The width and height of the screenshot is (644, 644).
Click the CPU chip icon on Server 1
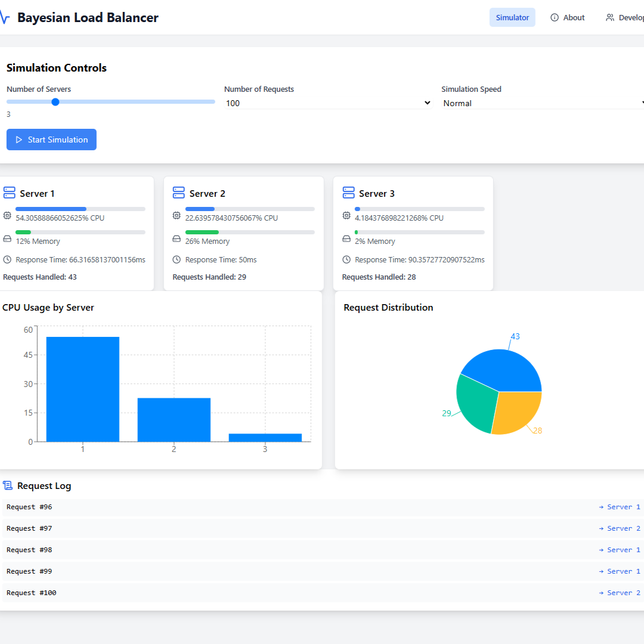pyautogui.click(x=8, y=215)
